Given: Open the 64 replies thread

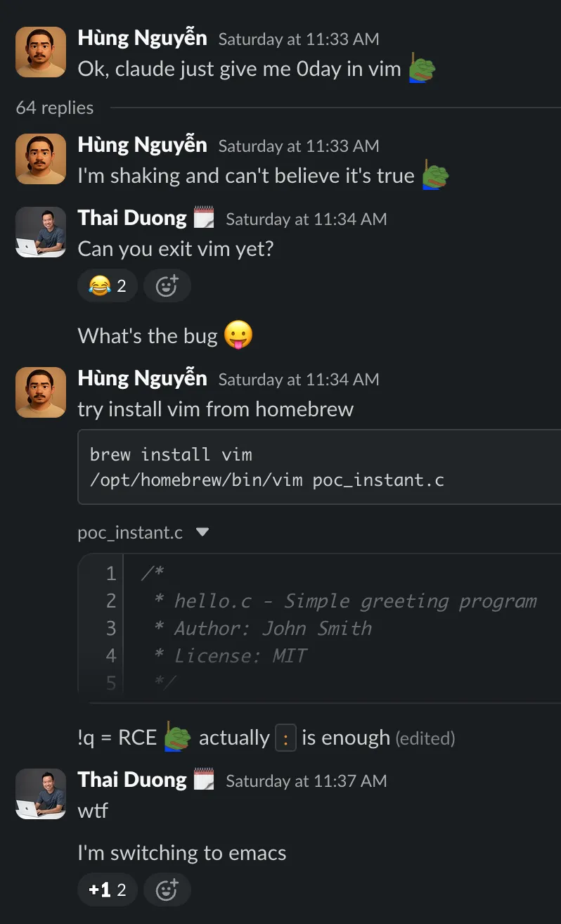Looking at the screenshot, I should pos(54,108).
